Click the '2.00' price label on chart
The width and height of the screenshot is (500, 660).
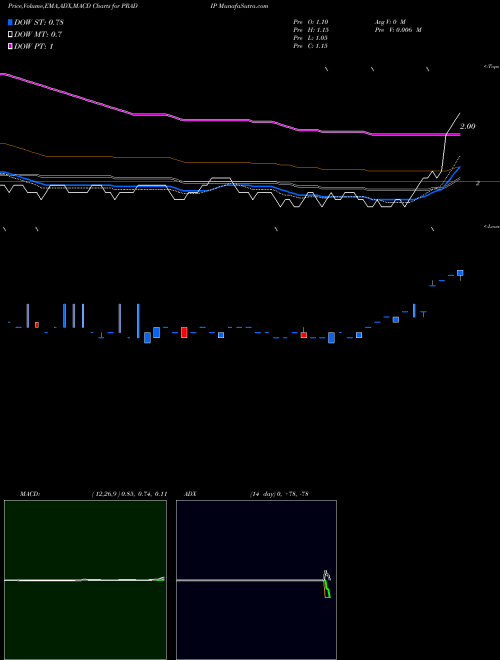[468, 126]
